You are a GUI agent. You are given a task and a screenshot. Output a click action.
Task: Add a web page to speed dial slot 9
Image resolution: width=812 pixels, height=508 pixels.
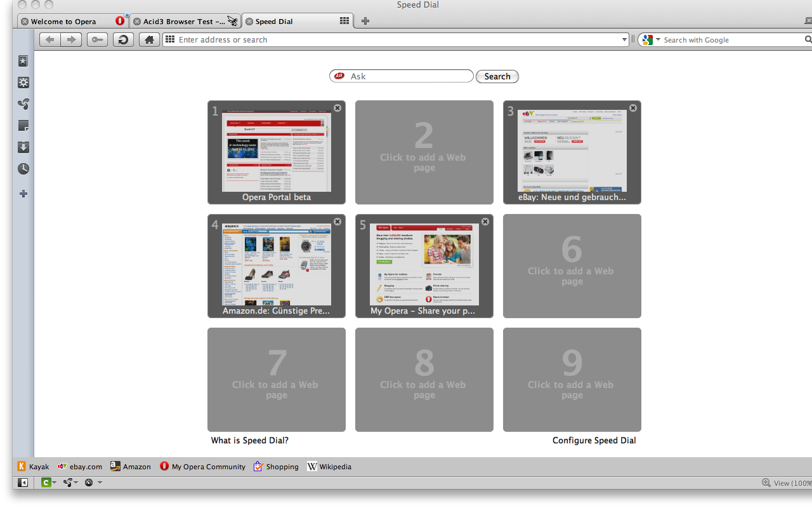click(572, 380)
